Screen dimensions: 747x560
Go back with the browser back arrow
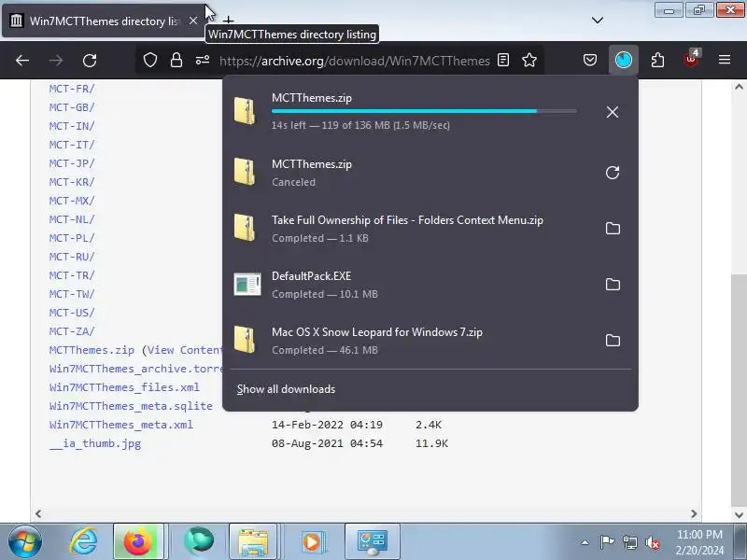coord(22,61)
